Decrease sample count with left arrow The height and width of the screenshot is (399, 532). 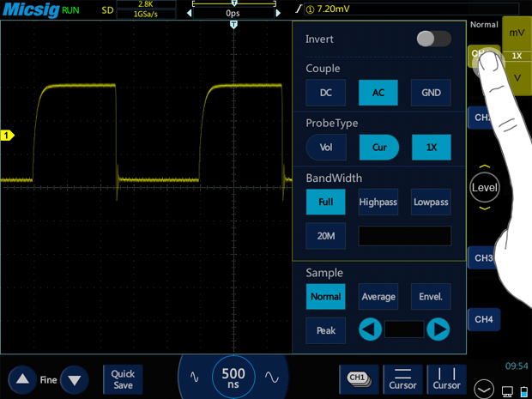370,329
